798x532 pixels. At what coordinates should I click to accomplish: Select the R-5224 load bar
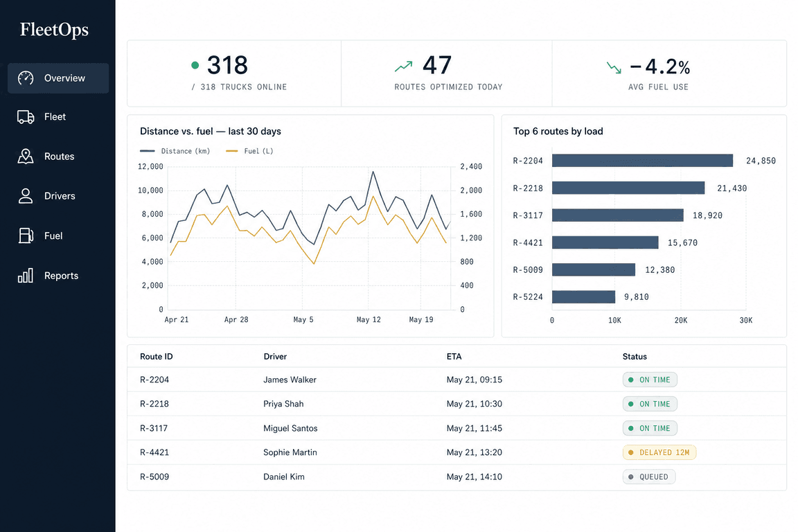pos(584,296)
